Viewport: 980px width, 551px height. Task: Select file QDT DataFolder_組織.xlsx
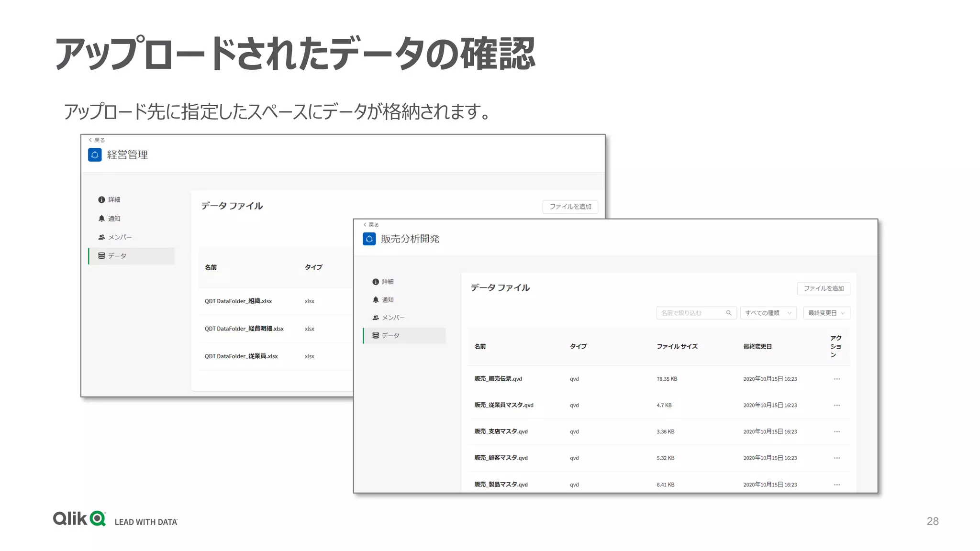coord(238,301)
